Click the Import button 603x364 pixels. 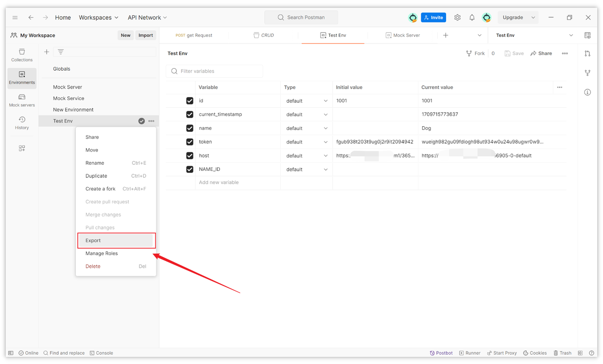pos(146,35)
